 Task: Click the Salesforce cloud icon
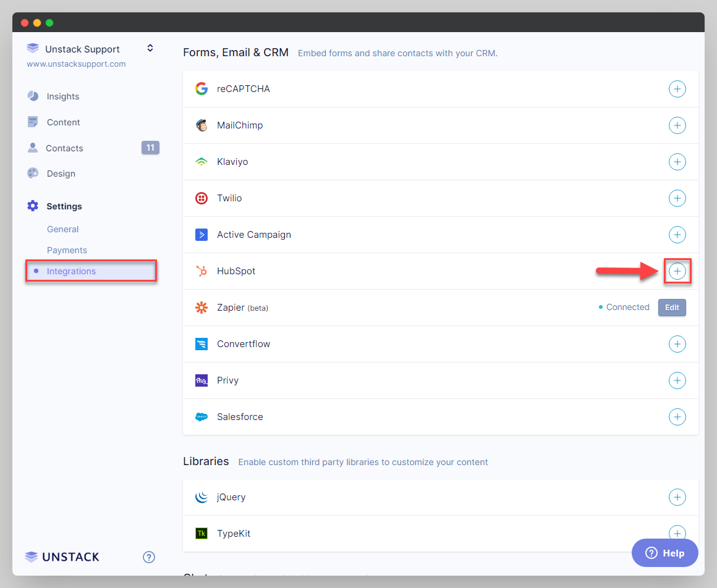click(201, 417)
